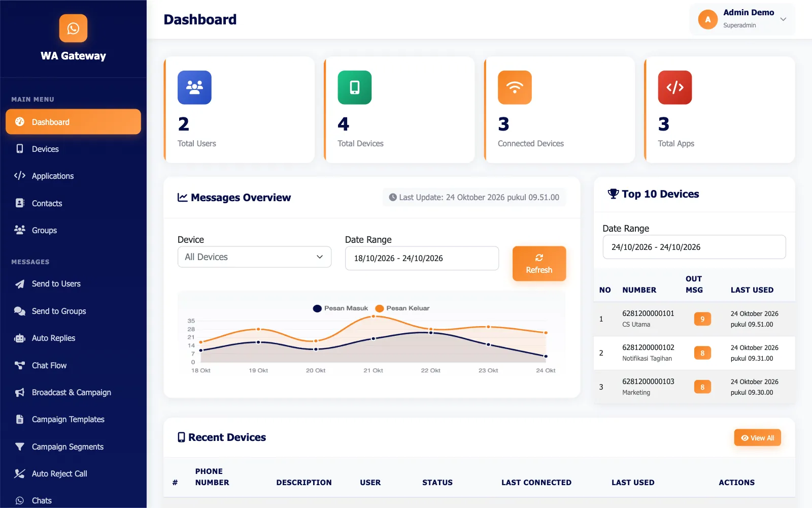
Task: Click the PHONE NUMBER column header
Action: 212,477
